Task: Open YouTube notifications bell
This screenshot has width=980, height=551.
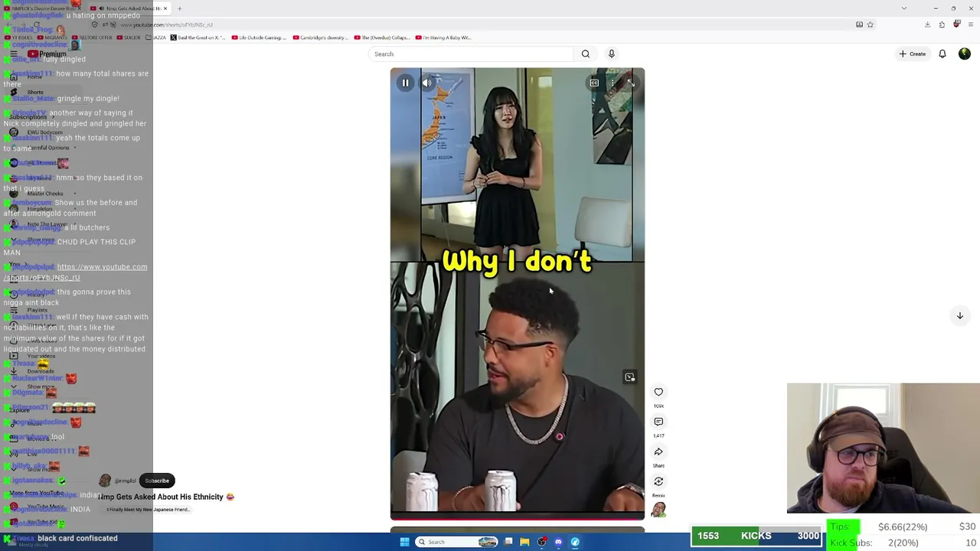Action: click(942, 54)
